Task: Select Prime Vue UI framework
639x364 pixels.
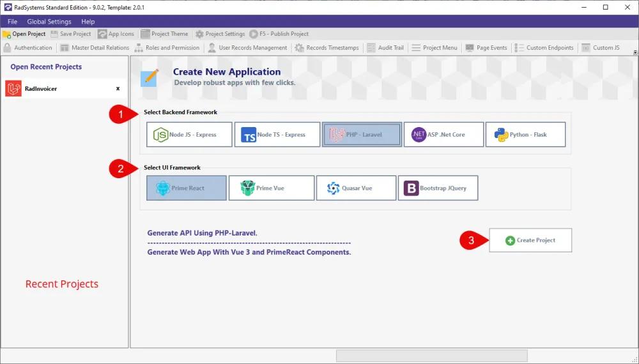Action: pos(272,188)
